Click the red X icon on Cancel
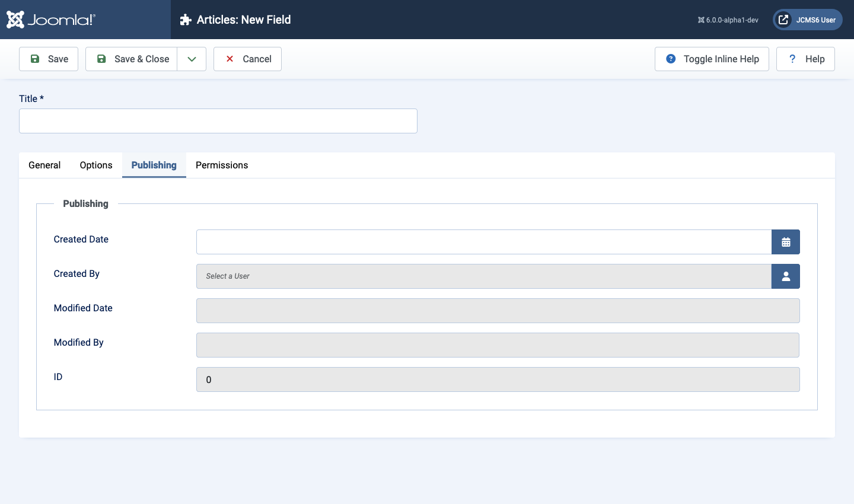The height and width of the screenshot is (504, 854). click(x=230, y=59)
